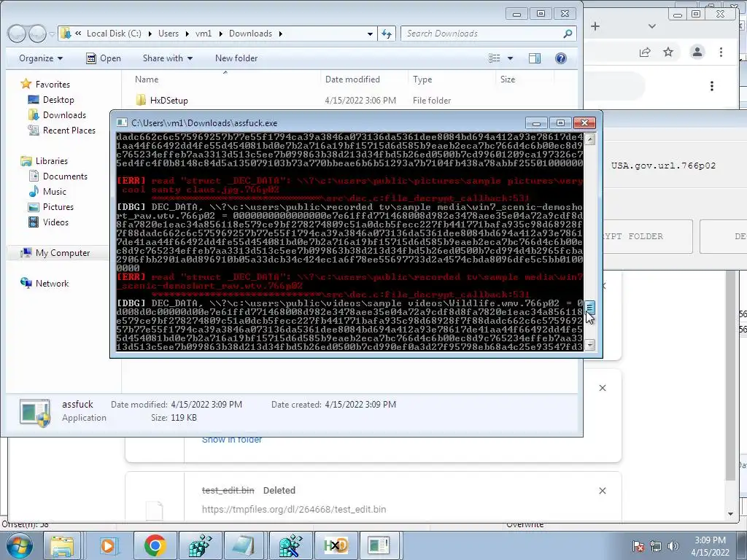Switch to console application taskbar icon

click(379, 545)
